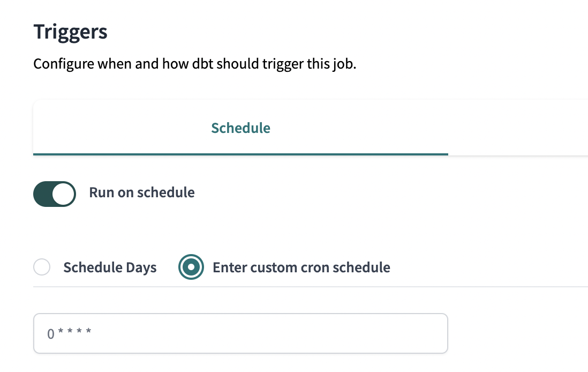Click the filled dot of the selected radio
Viewport: 588px width, 372px height.
point(191,267)
